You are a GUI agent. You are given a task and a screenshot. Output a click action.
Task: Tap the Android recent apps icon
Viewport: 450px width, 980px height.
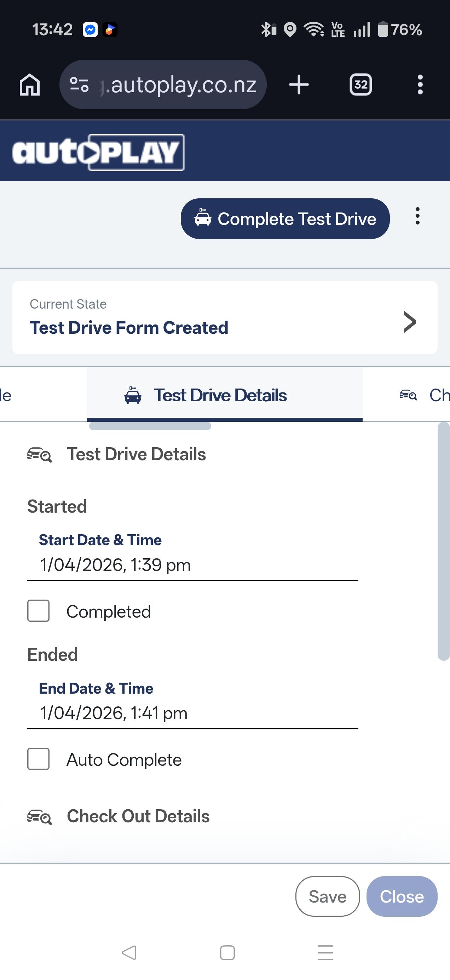(325, 953)
